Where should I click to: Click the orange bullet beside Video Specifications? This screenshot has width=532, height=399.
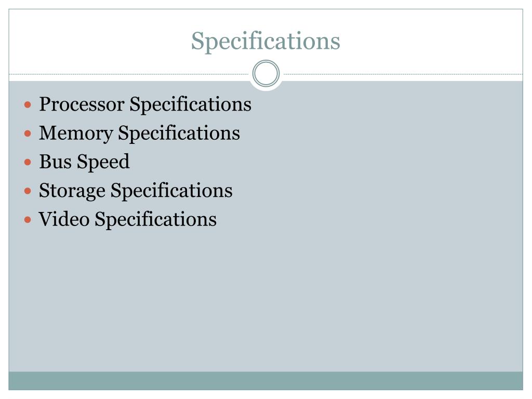(x=28, y=220)
